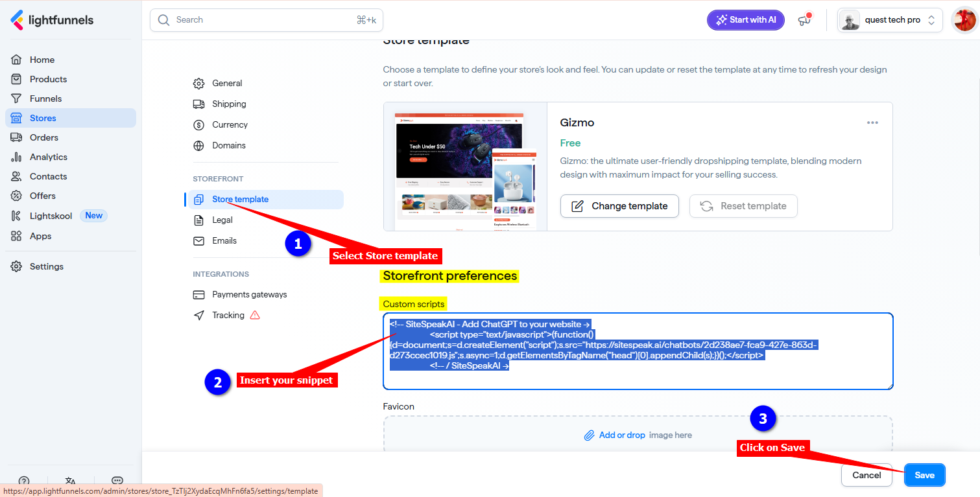The image size is (980, 497).
Task: Click the Payments gateways card icon
Action: pyautogui.click(x=199, y=294)
